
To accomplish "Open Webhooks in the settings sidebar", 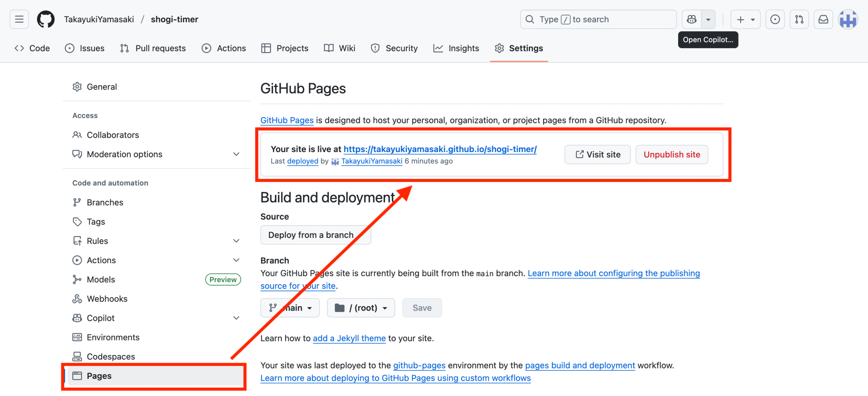I will coord(107,299).
